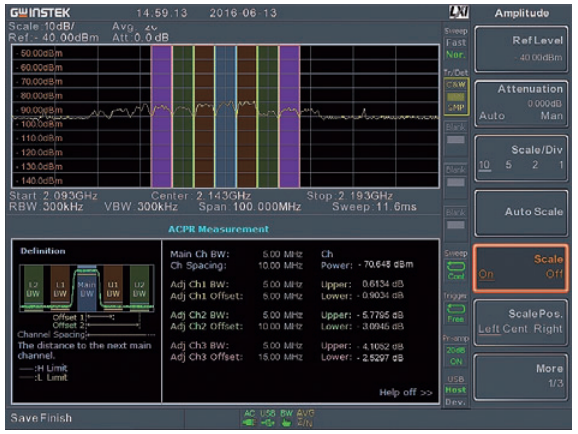
Task: Set Scale Pos. to Left
Action: point(489,329)
